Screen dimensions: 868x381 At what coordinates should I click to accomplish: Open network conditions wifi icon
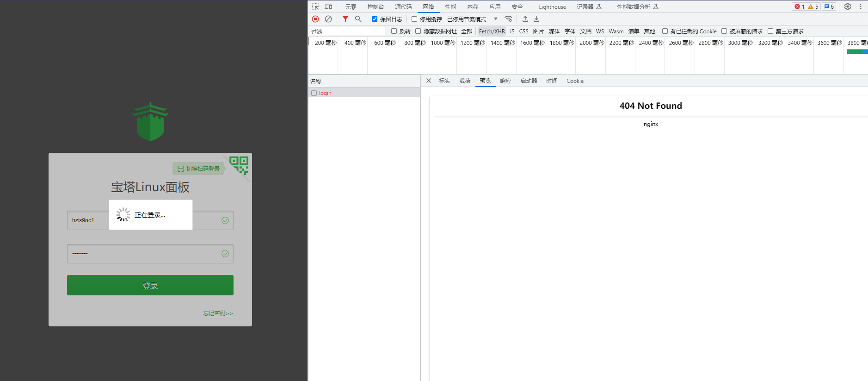(x=508, y=19)
